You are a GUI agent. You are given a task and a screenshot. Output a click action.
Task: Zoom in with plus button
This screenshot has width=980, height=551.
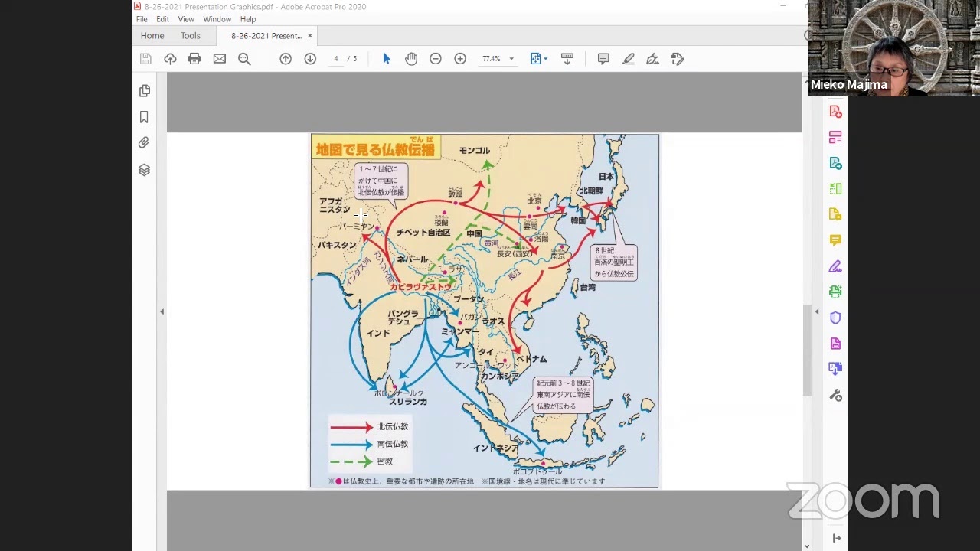point(460,59)
